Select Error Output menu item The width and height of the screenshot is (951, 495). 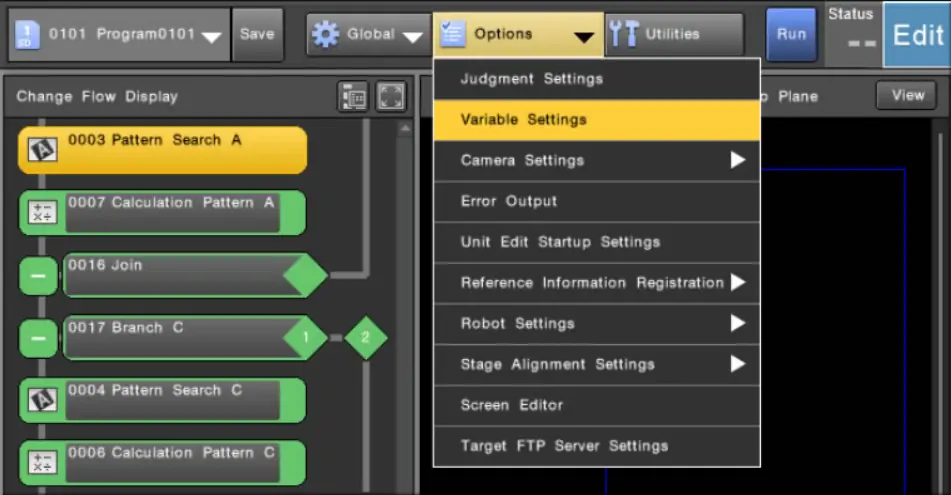[x=597, y=201]
